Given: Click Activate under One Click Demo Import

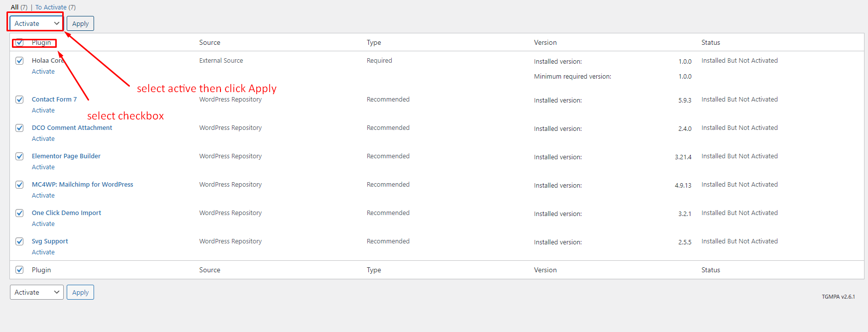Looking at the screenshot, I should (x=43, y=224).
